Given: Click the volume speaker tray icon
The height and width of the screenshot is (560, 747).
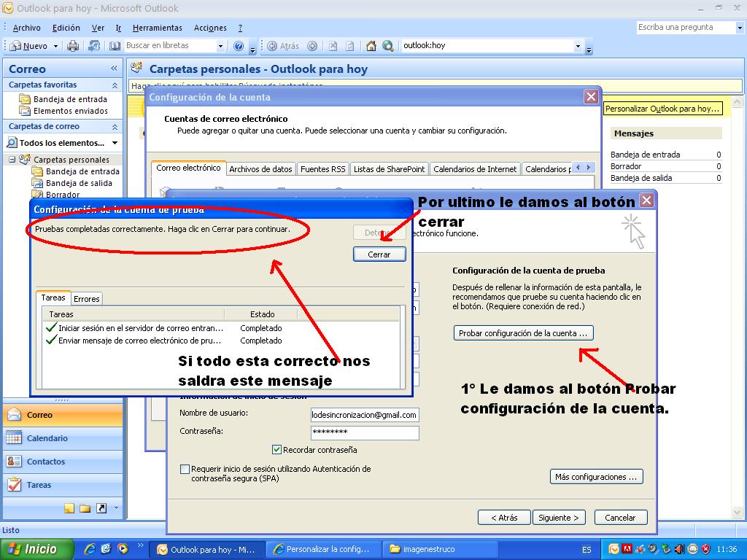Looking at the screenshot, I should click(x=679, y=549).
